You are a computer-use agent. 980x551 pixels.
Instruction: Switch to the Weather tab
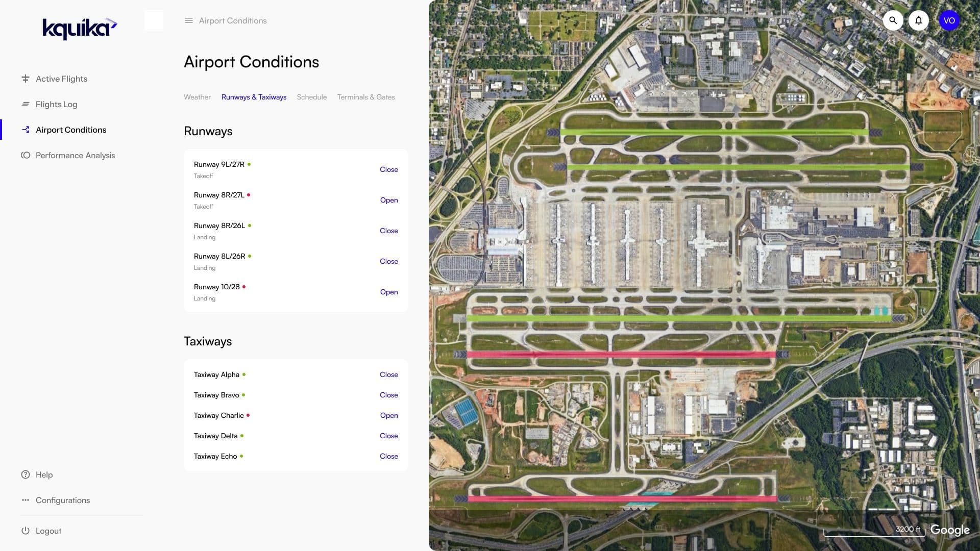tap(197, 97)
